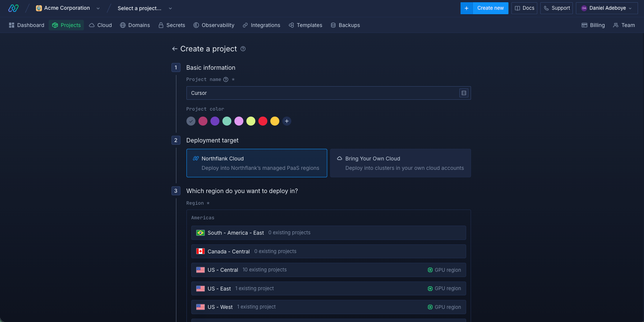Screen dimensions: 644x322
Task: Open the Team page
Action: [x=624, y=25]
